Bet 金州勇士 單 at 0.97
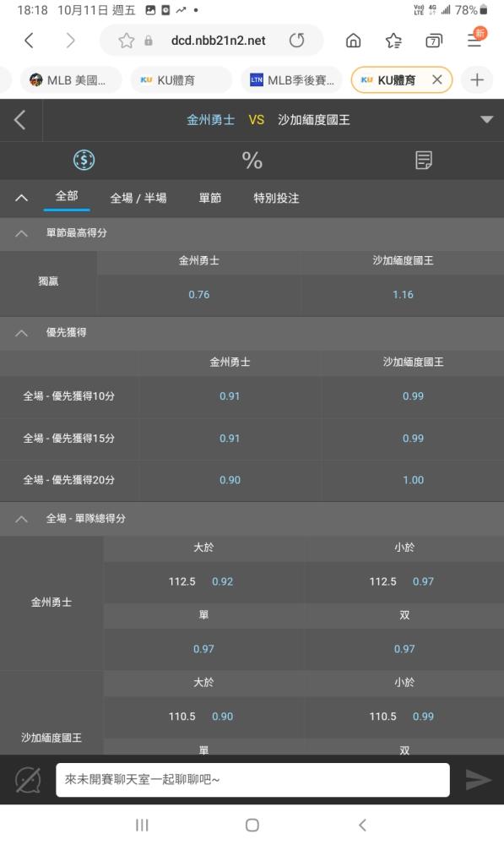Screen dimensions: 504x845 [x=203, y=649]
